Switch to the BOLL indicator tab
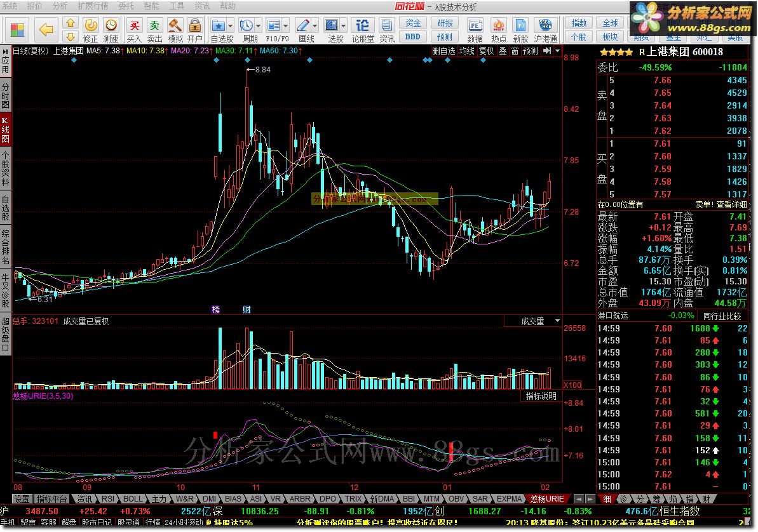 (x=132, y=498)
